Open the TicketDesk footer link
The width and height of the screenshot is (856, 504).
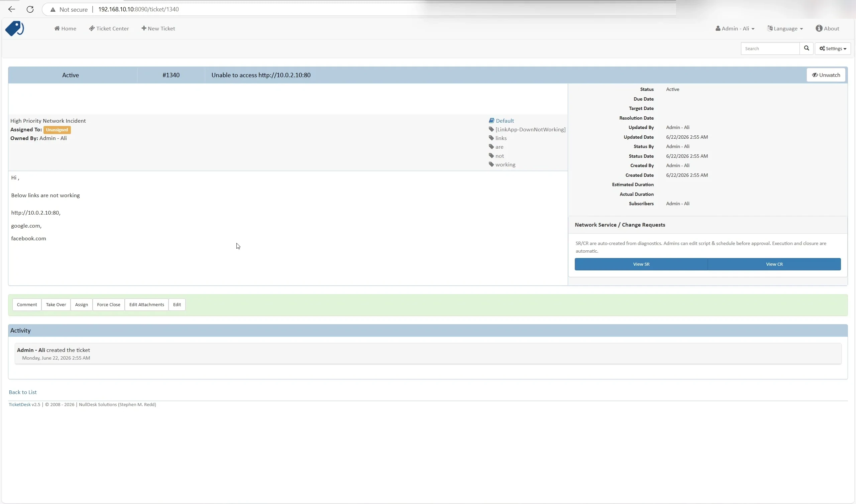19,405
